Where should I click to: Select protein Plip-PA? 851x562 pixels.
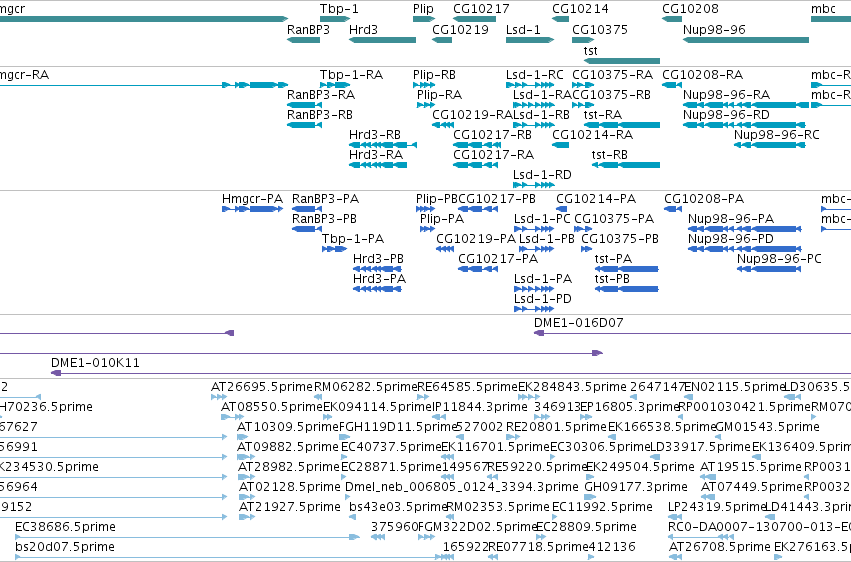[x=427, y=229]
